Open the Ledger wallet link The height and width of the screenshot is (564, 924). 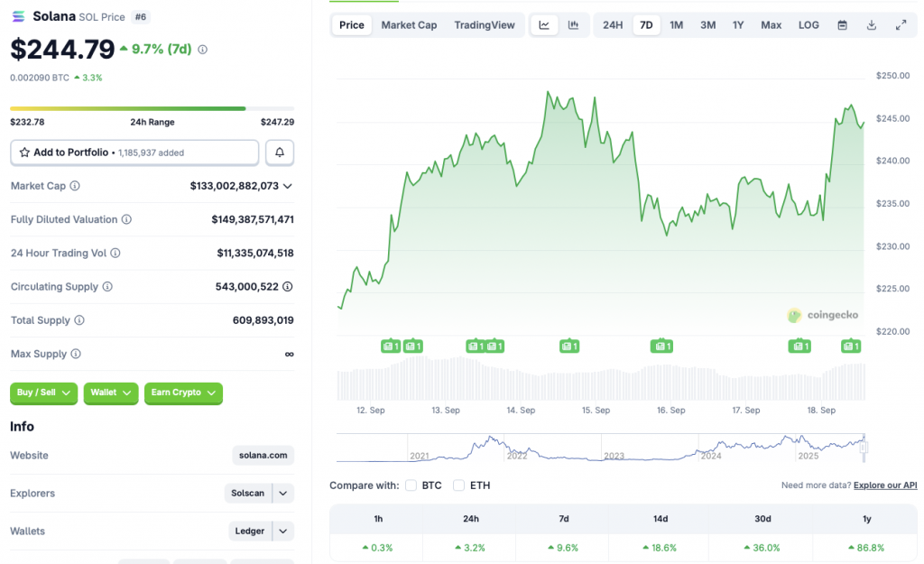tap(249, 531)
